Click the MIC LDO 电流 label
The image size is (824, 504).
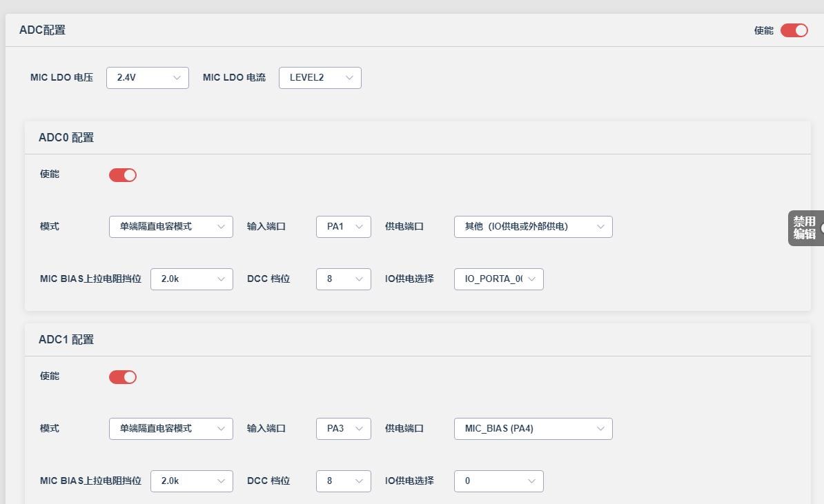[x=235, y=78]
